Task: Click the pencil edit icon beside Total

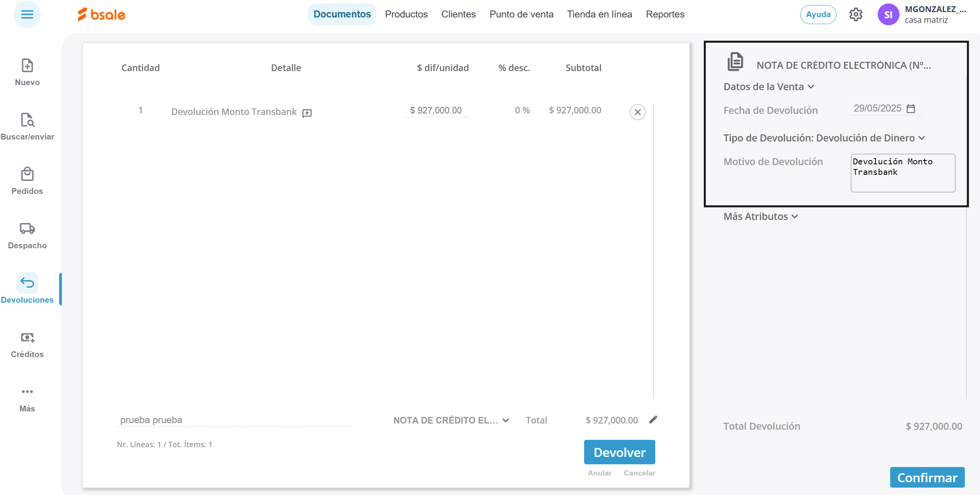Action: click(x=653, y=420)
